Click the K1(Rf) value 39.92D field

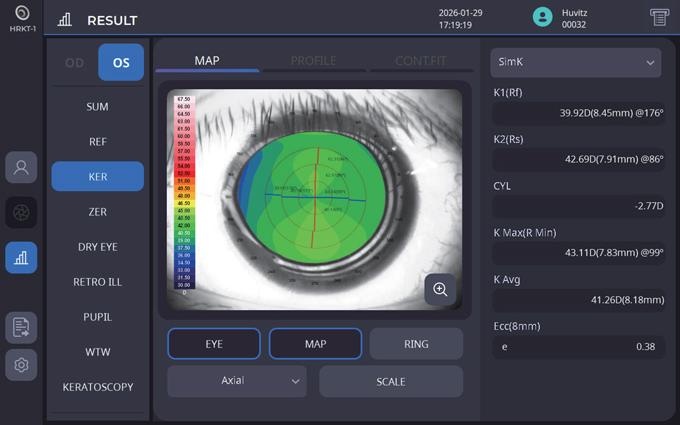[579, 113]
